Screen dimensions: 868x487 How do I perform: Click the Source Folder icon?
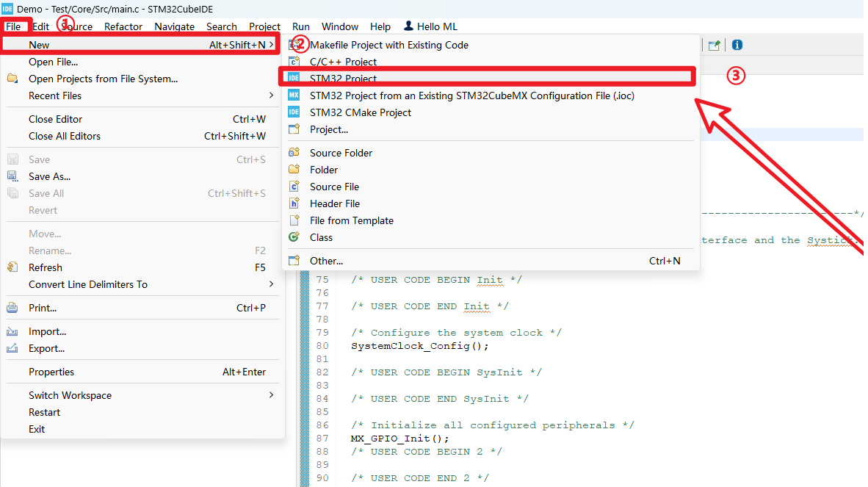pyautogui.click(x=294, y=153)
